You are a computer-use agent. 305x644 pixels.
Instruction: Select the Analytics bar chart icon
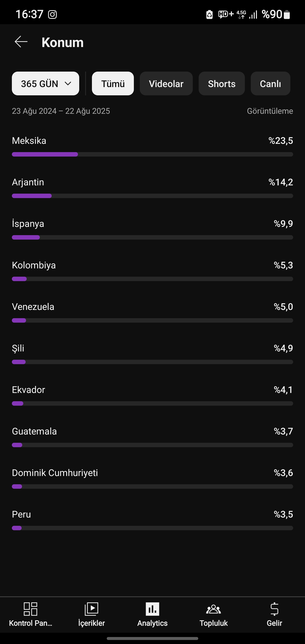point(152,609)
